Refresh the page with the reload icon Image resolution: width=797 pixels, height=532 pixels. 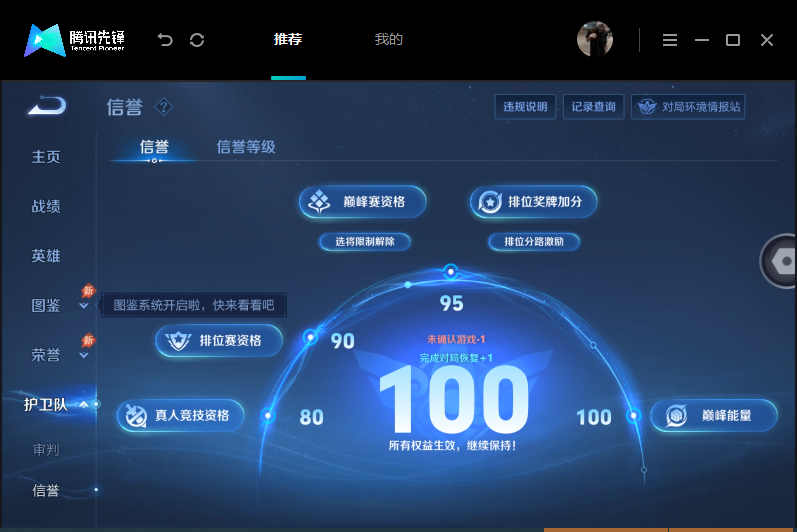[x=197, y=40]
